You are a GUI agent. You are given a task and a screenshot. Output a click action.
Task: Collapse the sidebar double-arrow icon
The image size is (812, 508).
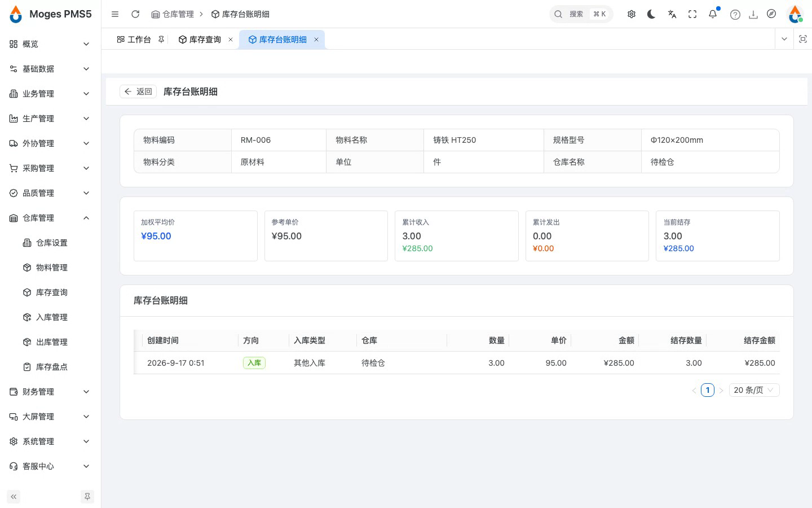coord(14,497)
